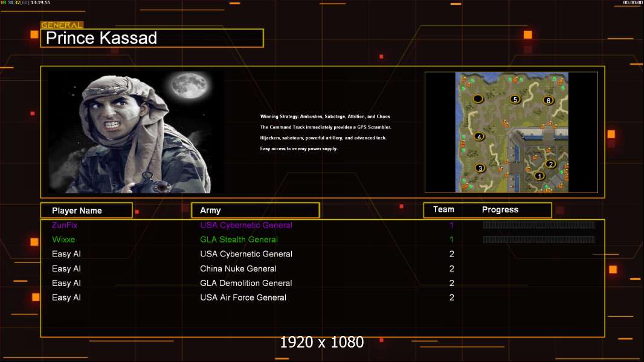
Task: Click Easy AI in white USA Cybernetic row
Action: (66, 254)
